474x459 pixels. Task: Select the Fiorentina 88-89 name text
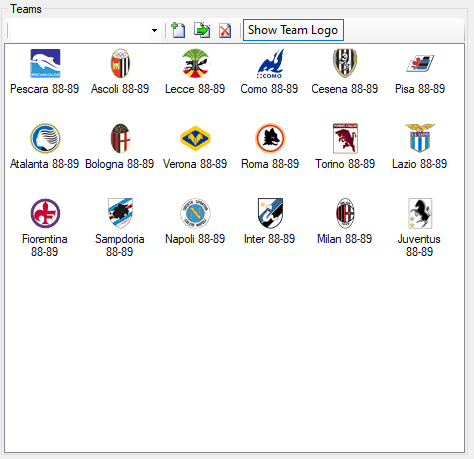coord(45,245)
